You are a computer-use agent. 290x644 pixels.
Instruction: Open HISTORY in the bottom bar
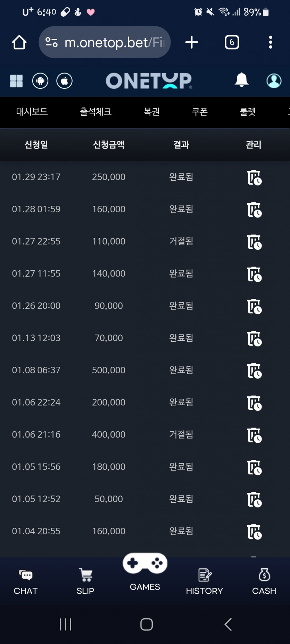(x=204, y=582)
